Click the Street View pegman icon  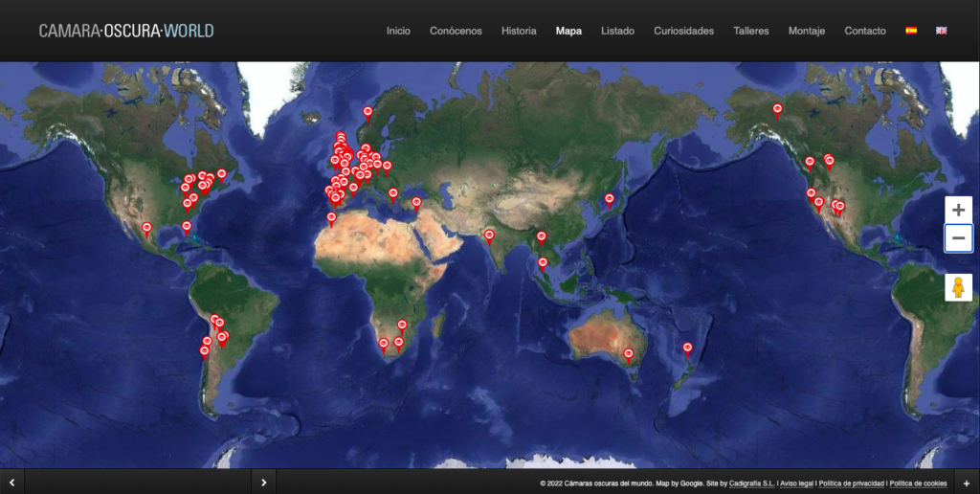pyautogui.click(x=958, y=287)
